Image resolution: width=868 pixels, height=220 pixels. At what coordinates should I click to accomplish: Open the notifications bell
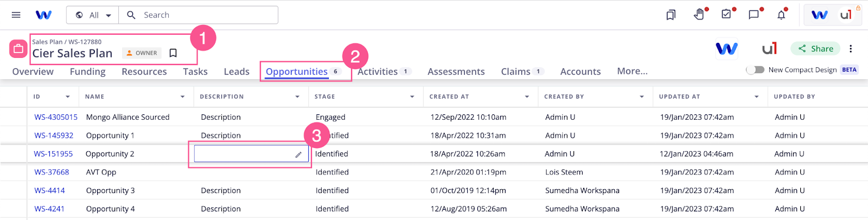(781, 15)
